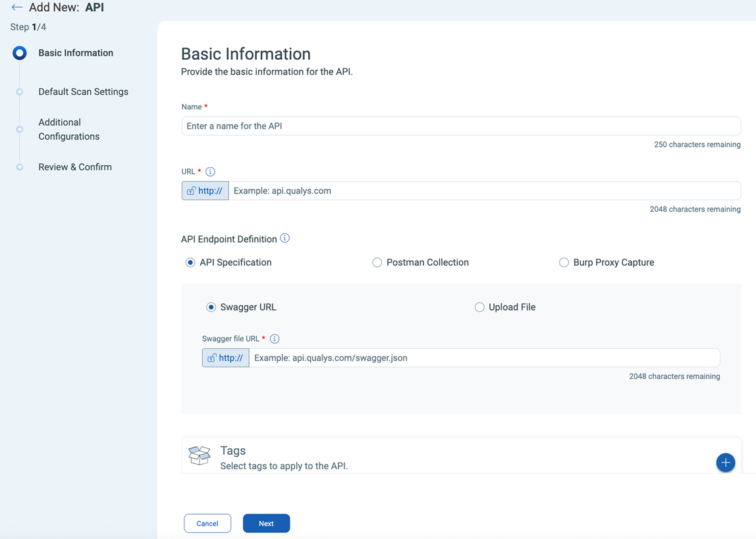Open the Swagger file URL info tooltip

click(x=275, y=338)
